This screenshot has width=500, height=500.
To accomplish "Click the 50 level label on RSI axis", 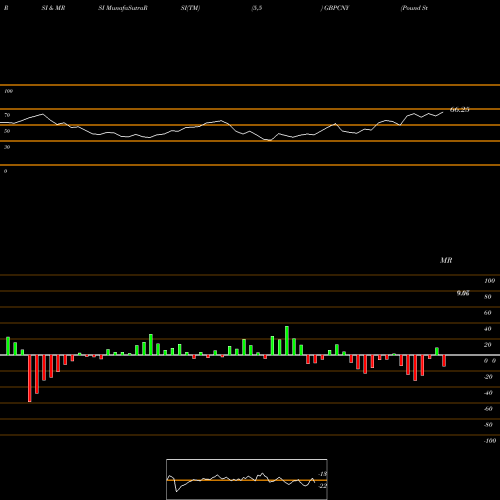I will (7, 131).
